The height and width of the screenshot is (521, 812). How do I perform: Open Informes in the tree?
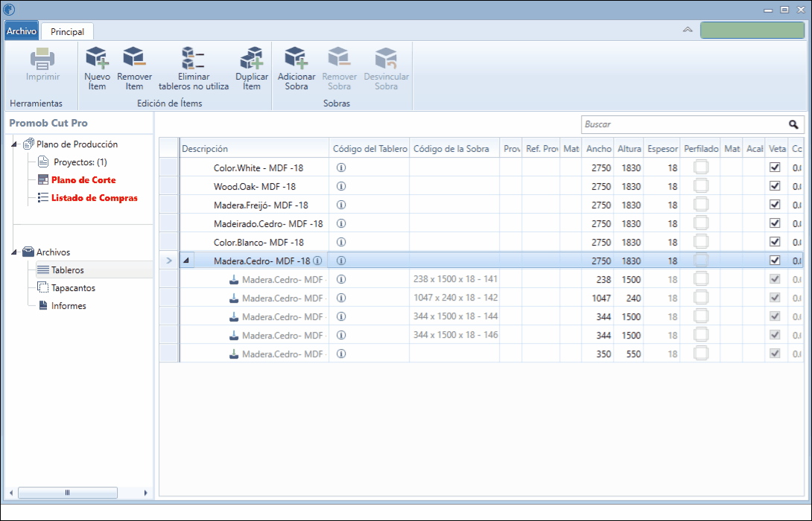coord(69,306)
